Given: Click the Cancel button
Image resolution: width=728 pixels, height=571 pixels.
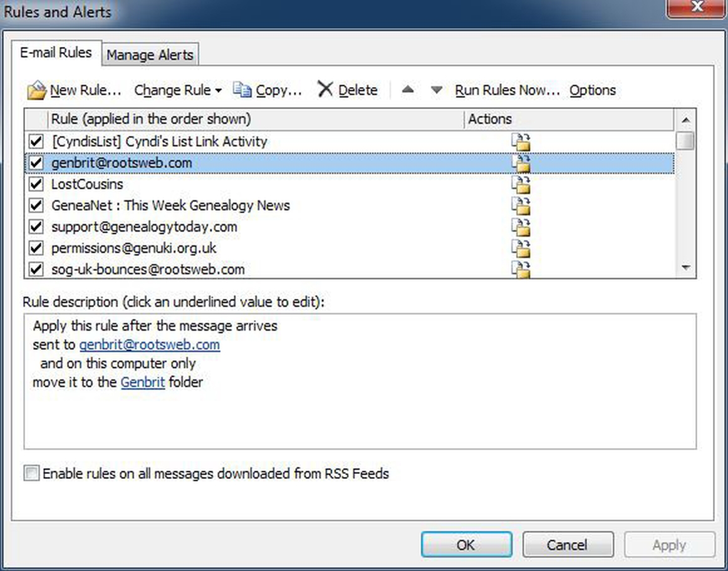Looking at the screenshot, I should (x=568, y=545).
